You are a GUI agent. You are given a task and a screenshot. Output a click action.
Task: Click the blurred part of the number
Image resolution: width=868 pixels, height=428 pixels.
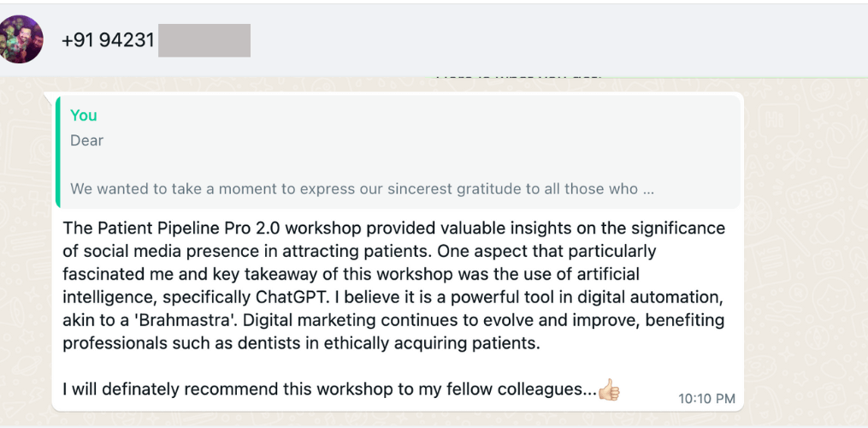pos(204,40)
